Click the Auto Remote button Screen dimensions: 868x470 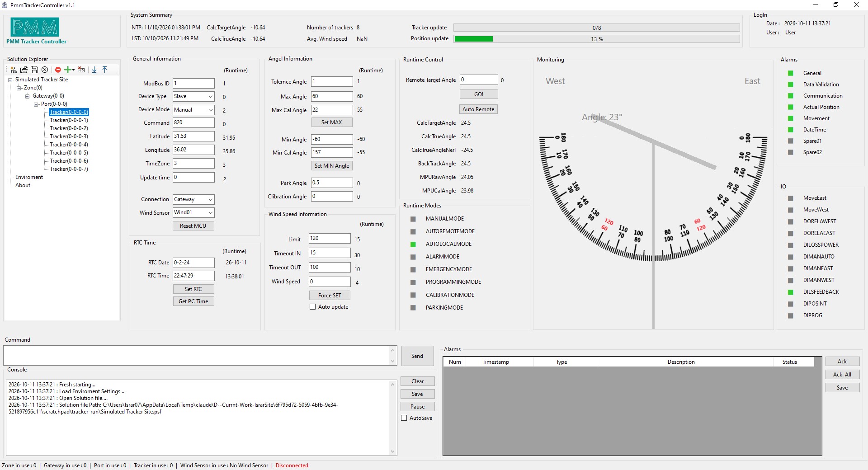click(478, 109)
